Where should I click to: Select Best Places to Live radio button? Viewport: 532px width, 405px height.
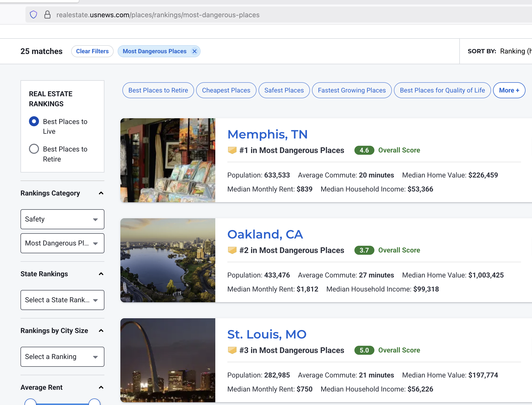pos(34,121)
